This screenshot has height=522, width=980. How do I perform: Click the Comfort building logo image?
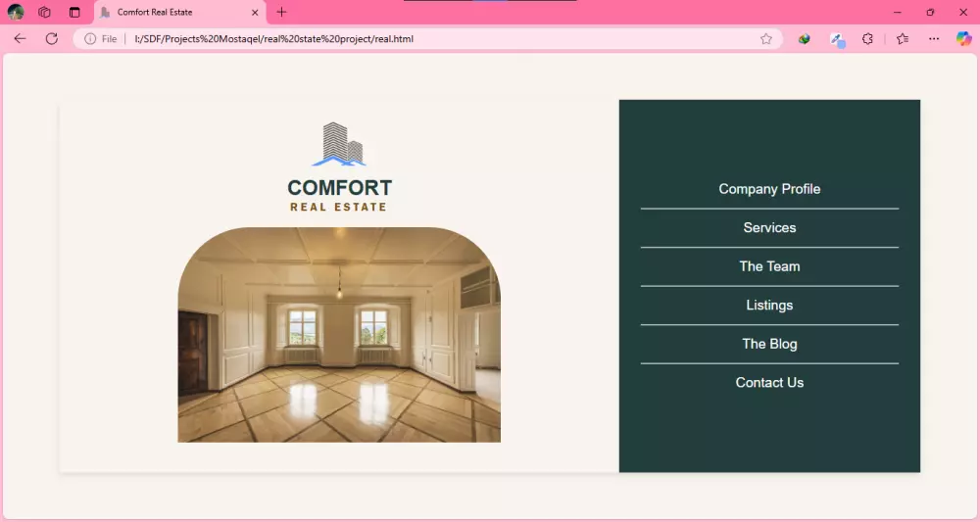pos(339,144)
